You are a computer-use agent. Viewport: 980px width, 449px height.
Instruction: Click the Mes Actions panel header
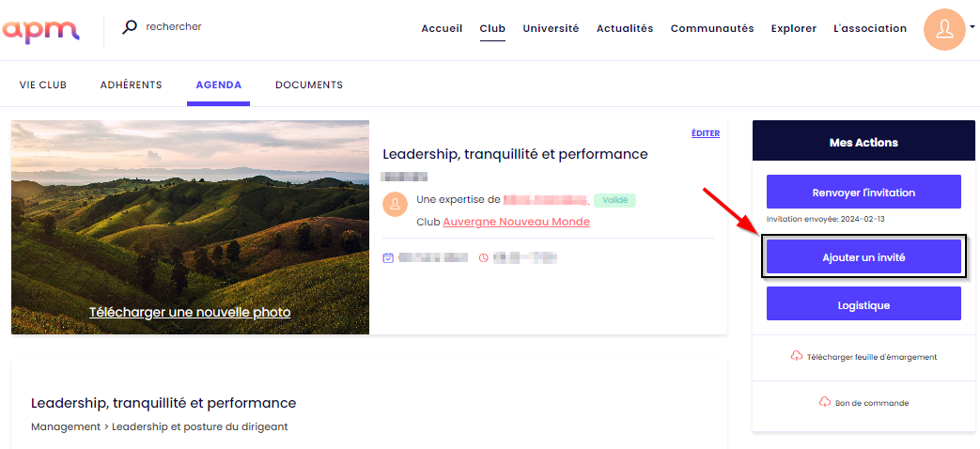(863, 143)
